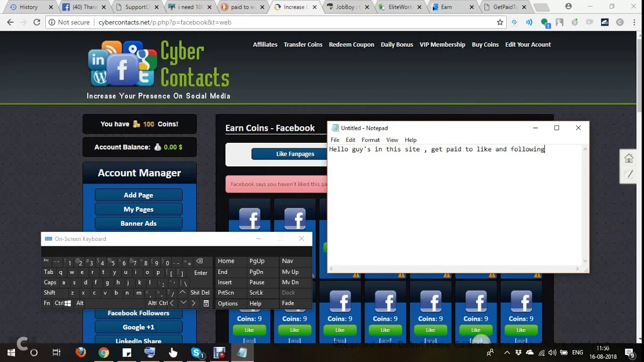Open the notification action center icon

[x=629, y=353]
